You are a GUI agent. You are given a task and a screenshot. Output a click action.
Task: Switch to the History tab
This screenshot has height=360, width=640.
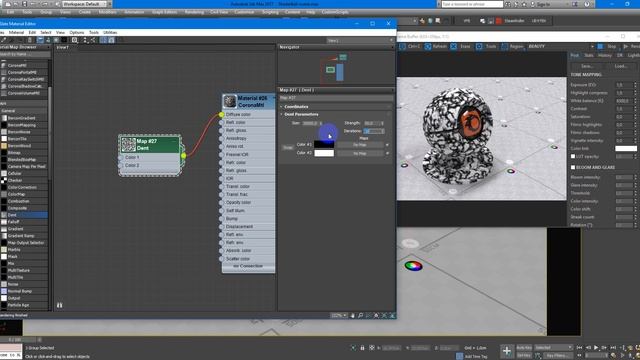(605, 56)
